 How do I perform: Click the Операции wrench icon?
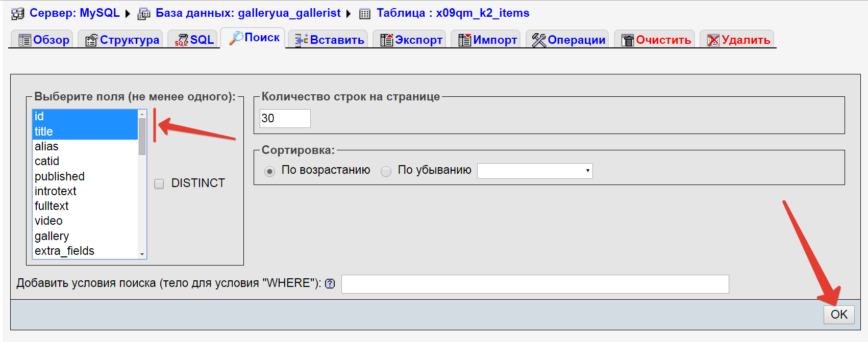(x=539, y=40)
